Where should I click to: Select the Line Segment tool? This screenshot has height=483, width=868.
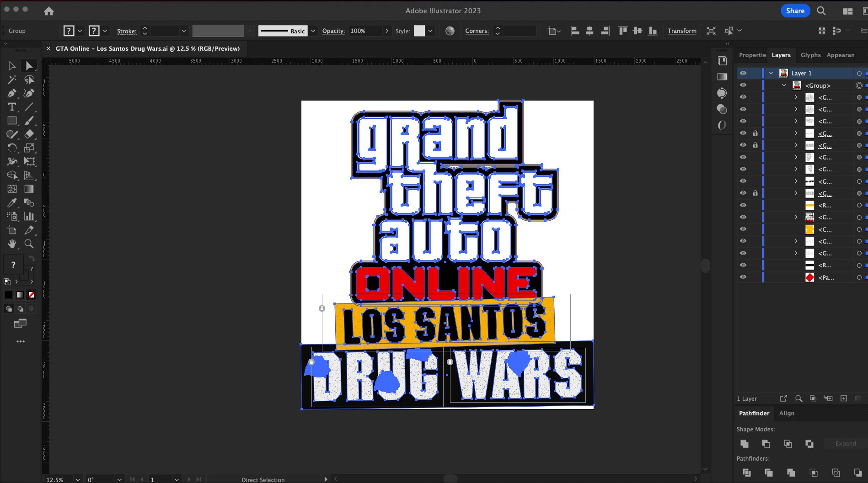click(29, 107)
